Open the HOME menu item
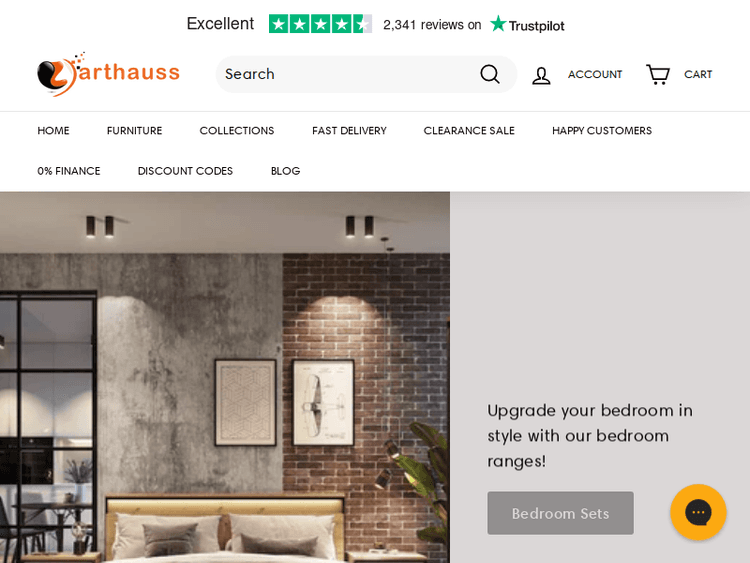 (x=54, y=131)
